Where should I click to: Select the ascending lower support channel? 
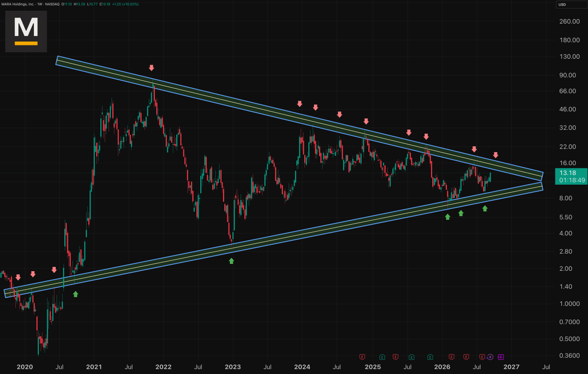click(x=273, y=240)
